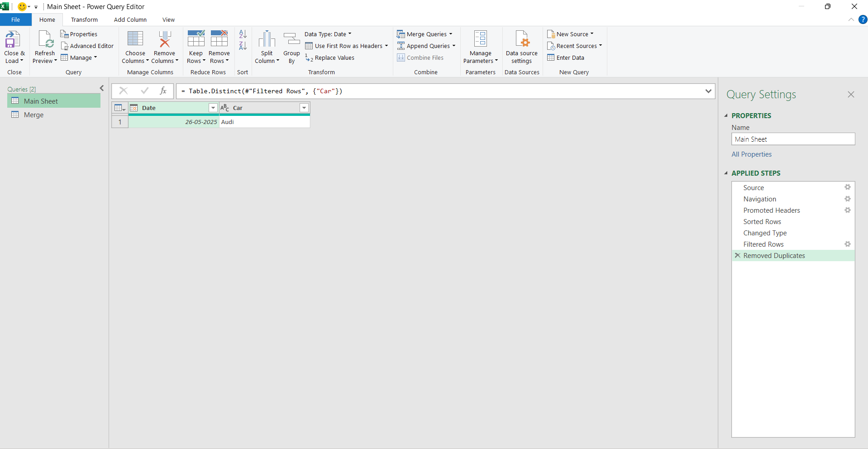868x449 pixels.
Task: Collapse the ribbon
Action: (x=851, y=19)
